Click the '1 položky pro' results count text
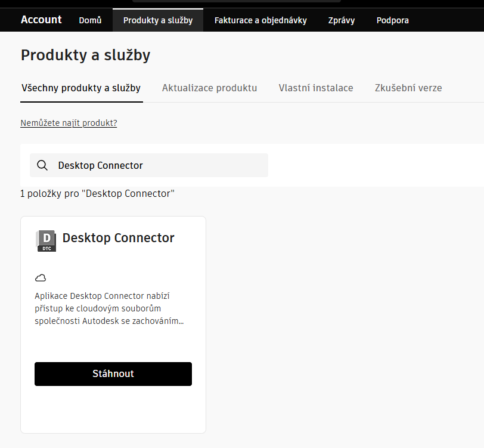Image resolution: width=484 pixels, height=448 pixels. coord(97,194)
